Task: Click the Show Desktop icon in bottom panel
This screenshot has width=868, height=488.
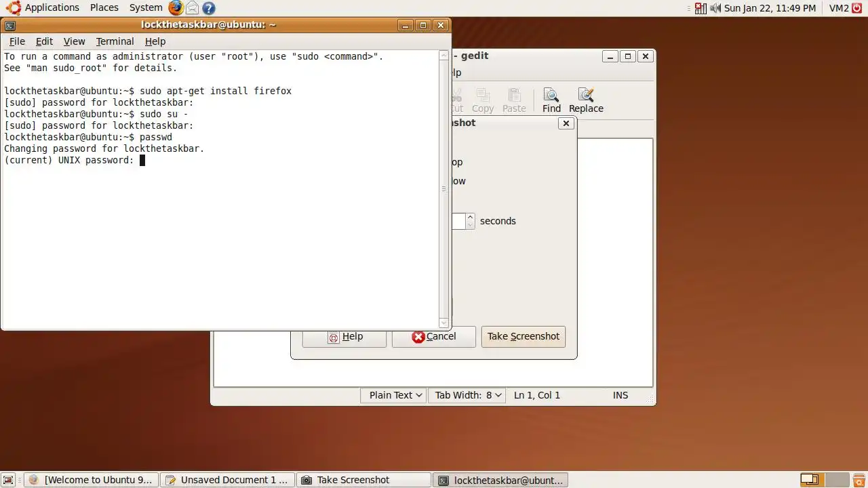Action: click(x=9, y=480)
